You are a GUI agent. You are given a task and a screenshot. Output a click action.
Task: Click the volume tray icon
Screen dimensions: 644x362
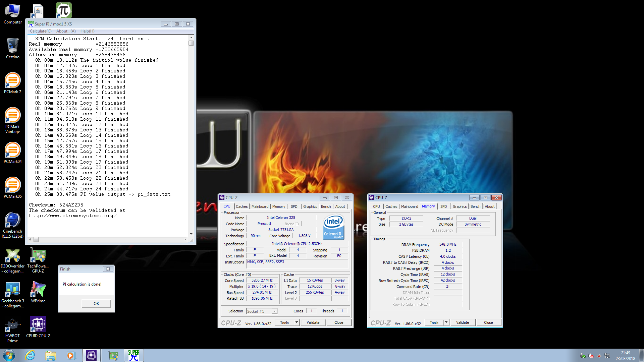591,356
